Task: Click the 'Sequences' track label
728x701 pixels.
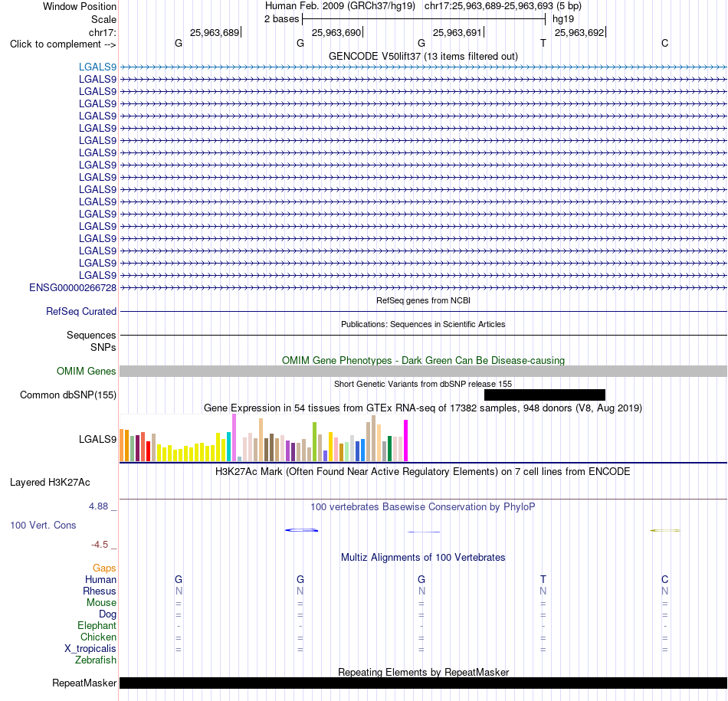Action: coord(91,336)
